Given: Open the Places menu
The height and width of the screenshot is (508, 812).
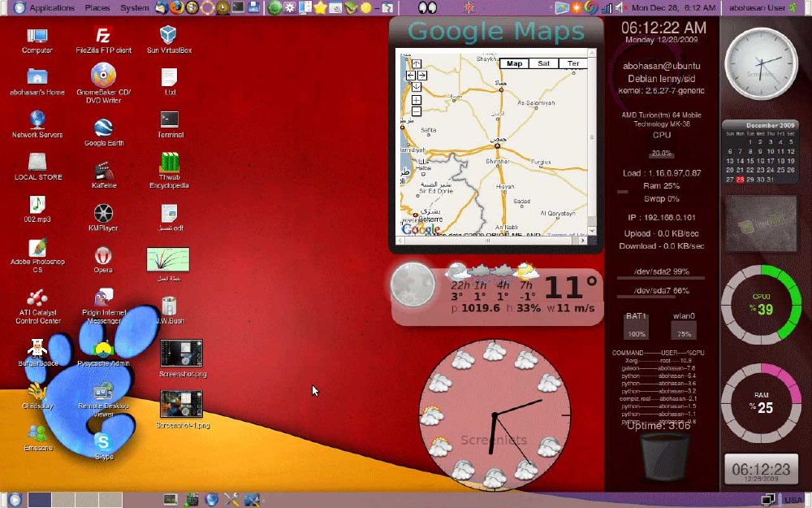Looking at the screenshot, I should [x=97, y=7].
